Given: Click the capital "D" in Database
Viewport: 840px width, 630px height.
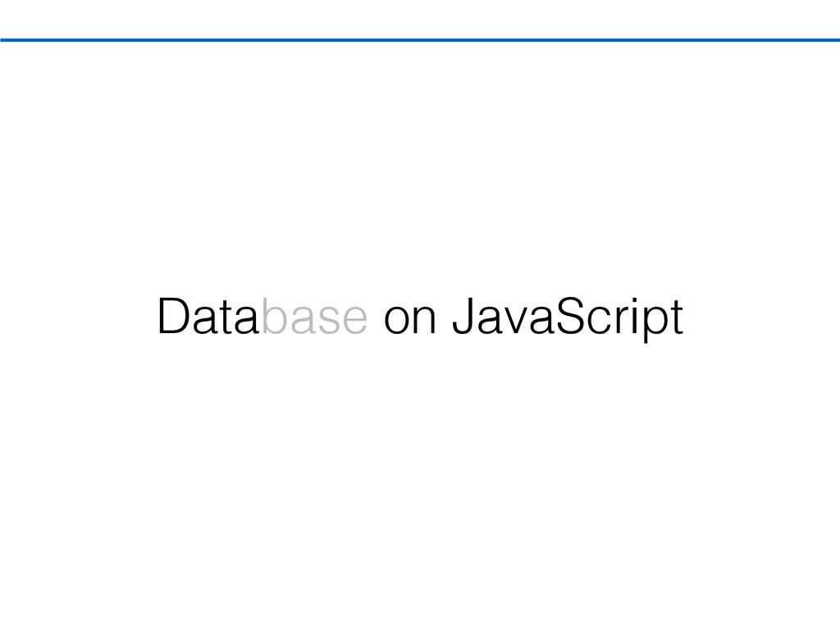Looking at the screenshot, I should click(x=171, y=317).
